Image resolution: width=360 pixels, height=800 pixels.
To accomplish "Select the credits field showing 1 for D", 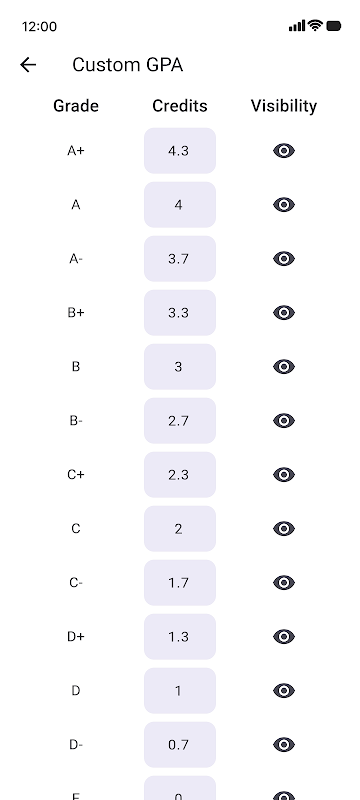I will (x=180, y=691).
